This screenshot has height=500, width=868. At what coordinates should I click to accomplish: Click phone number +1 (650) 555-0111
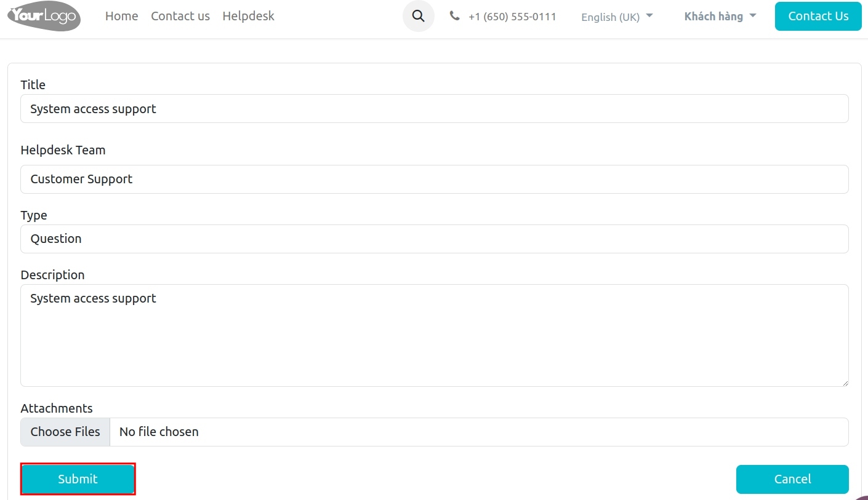pyautogui.click(x=512, y=17)
